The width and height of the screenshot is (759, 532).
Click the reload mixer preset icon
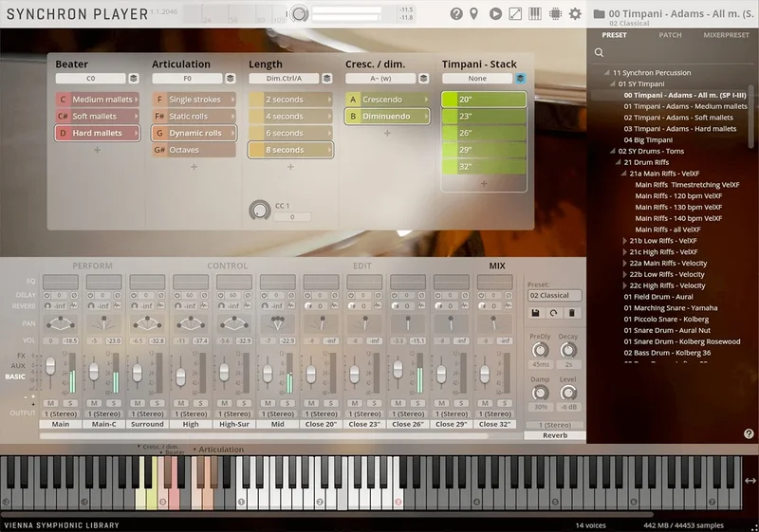pyautogui.click(x=553, y=313)
